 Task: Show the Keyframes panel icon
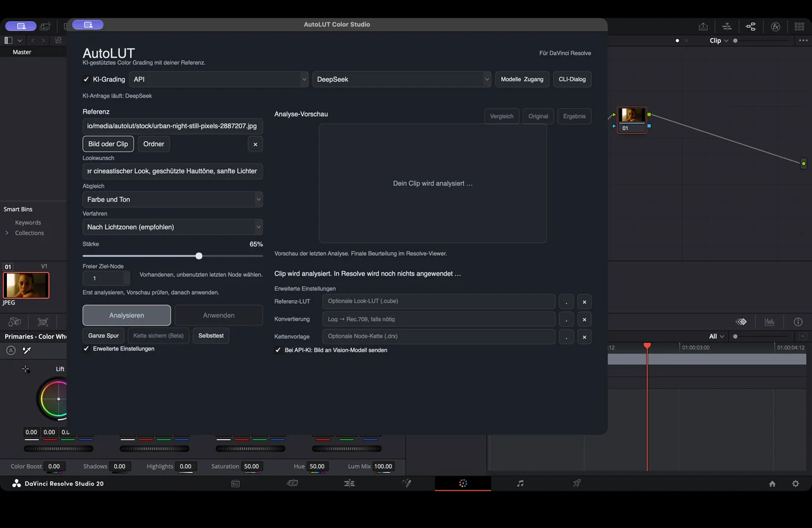pyautogui.click(x=741, y=322)
